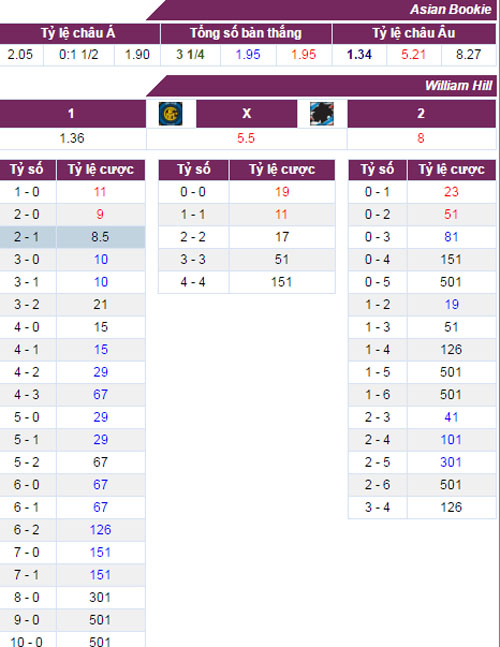Open the Tỷ lệ châu Âu header
This screenshot has height=647, width=500.
pos(414,33)
